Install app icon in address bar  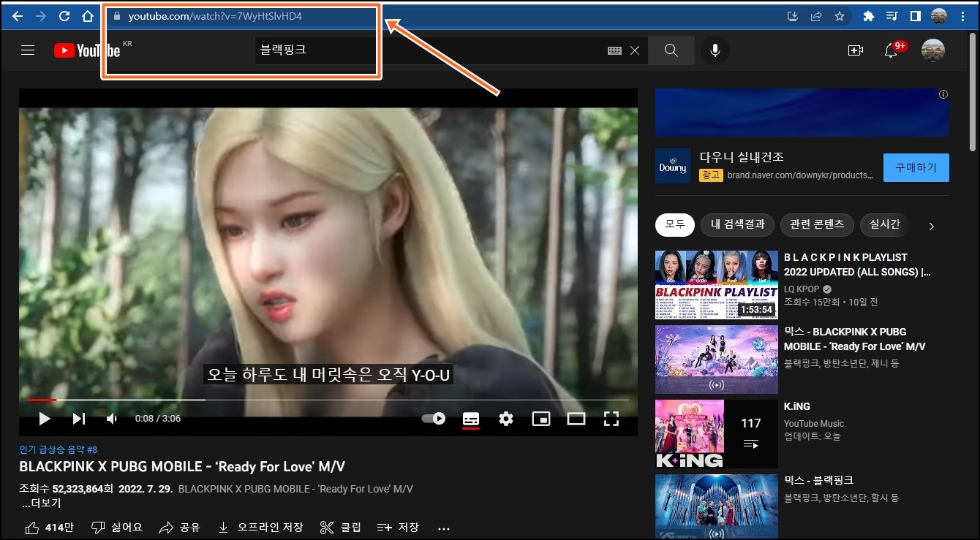(793, 16)
